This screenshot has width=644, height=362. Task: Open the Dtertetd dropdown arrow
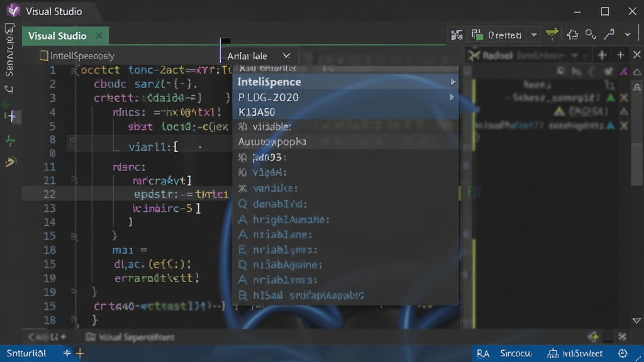[533, 35]
